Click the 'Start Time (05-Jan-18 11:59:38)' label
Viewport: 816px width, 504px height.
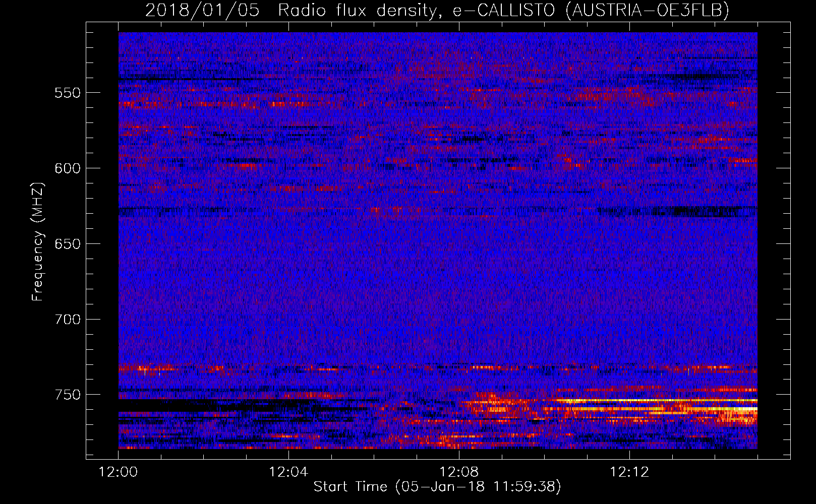tap(437, 487)
